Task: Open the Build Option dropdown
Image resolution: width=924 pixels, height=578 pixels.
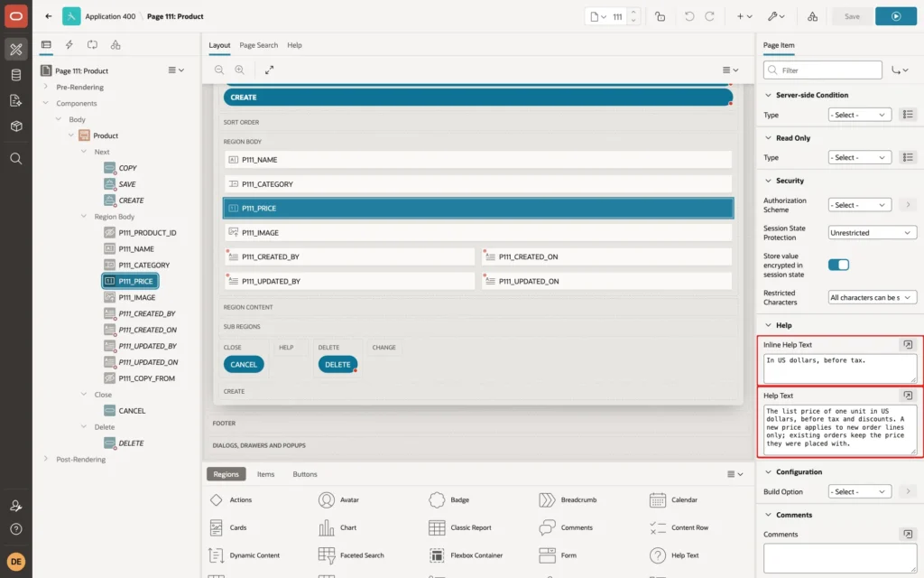Action: pyautogui.click(x=859, y=492)
